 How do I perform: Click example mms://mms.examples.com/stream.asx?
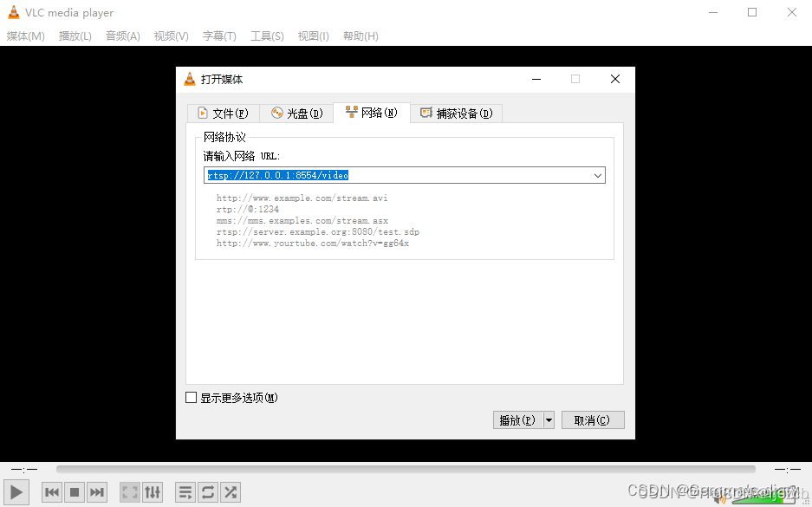(x=302, y=221)
